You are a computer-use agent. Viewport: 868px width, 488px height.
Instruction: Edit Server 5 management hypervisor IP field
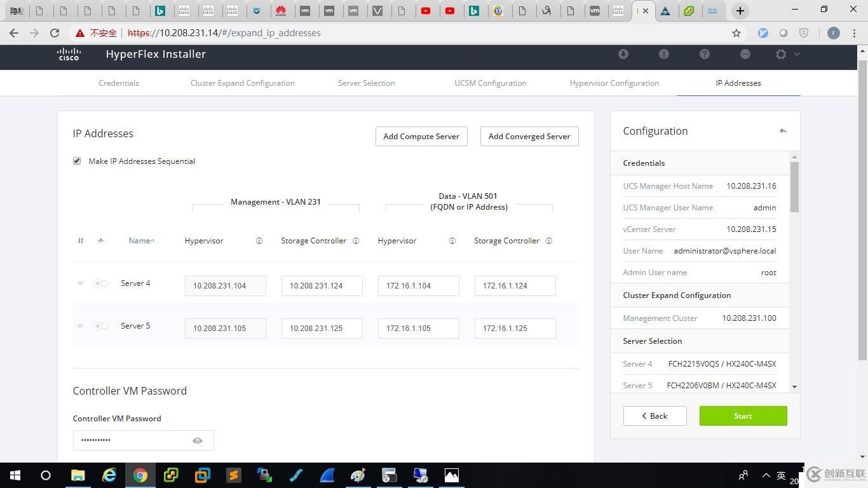click(x=226, y=329)
